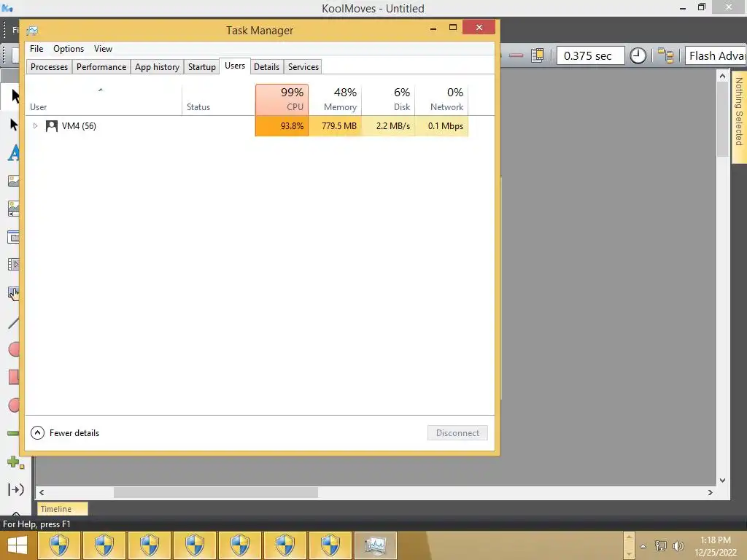
Task: Select the red square shape tool
Action: tap(14, 377)
